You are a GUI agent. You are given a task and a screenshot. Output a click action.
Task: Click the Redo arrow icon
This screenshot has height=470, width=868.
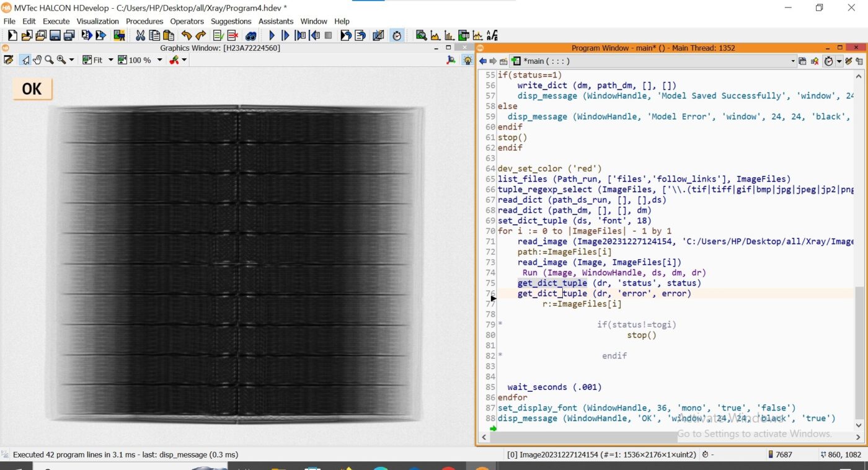200,35
